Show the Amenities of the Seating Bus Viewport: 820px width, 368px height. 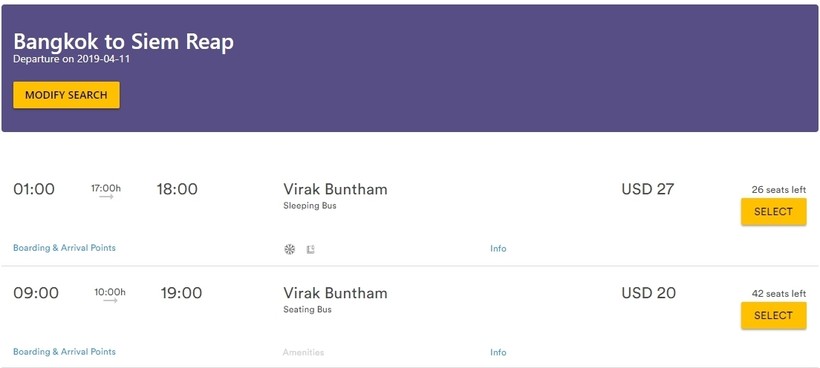[x=303, y=352]
